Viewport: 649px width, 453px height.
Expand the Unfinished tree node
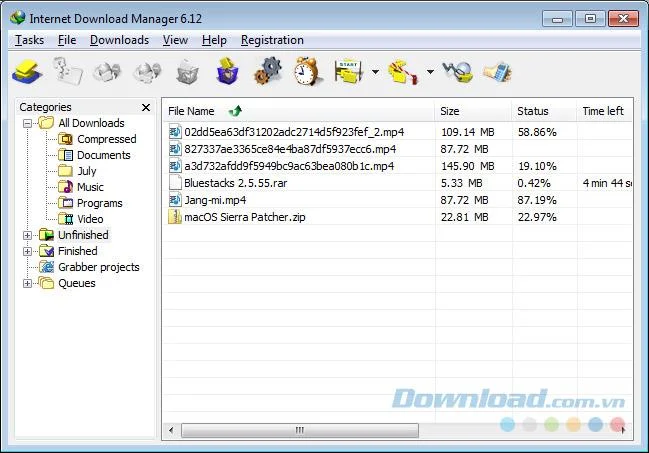pos(27,235)
